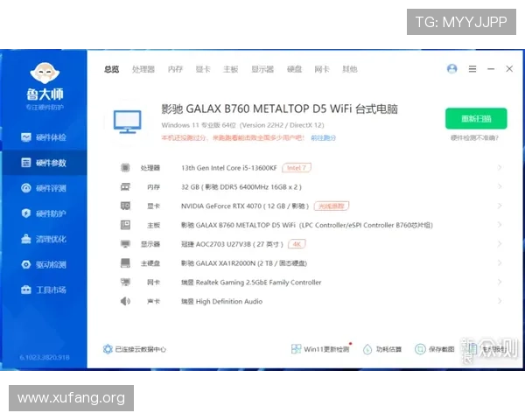This screenshot has width=525, height=420.
Task: Expand the 显示器 row chevron
Action: click(x=500, y=244)
